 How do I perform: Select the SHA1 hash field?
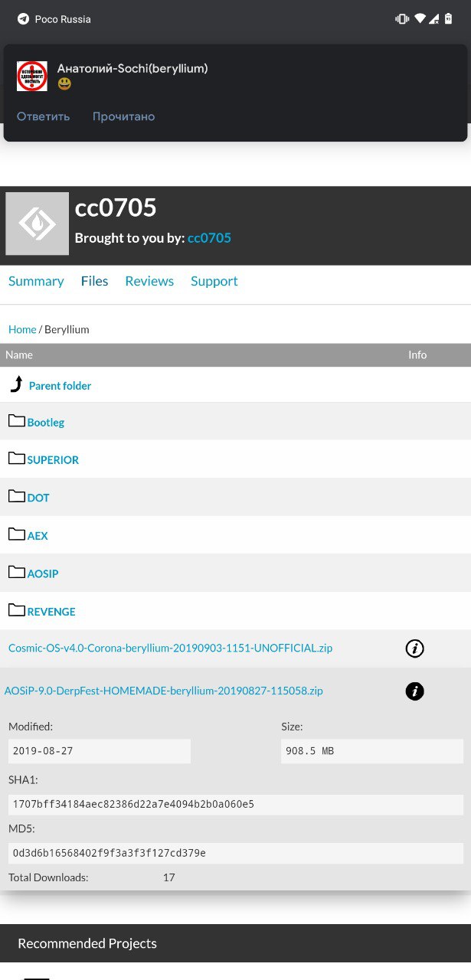(x=236, y=804)
